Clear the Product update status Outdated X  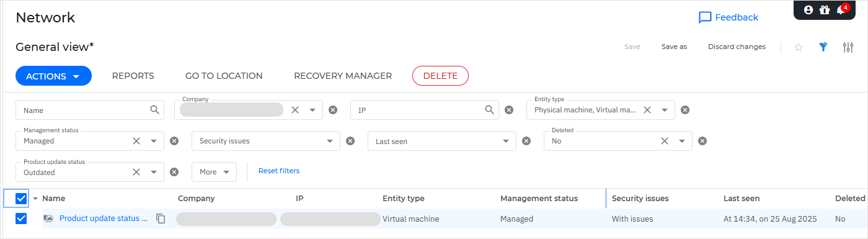click(136, 172)
